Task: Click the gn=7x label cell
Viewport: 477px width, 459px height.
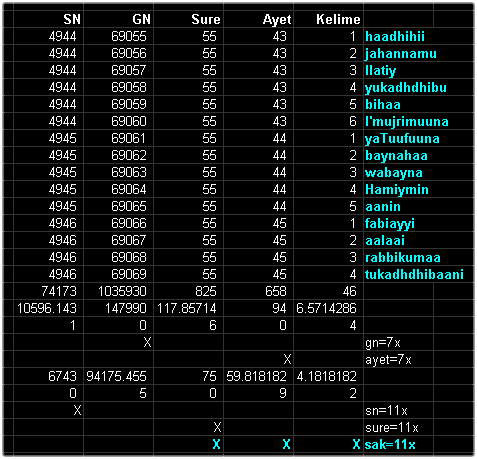Action: (x=398, y=342)
